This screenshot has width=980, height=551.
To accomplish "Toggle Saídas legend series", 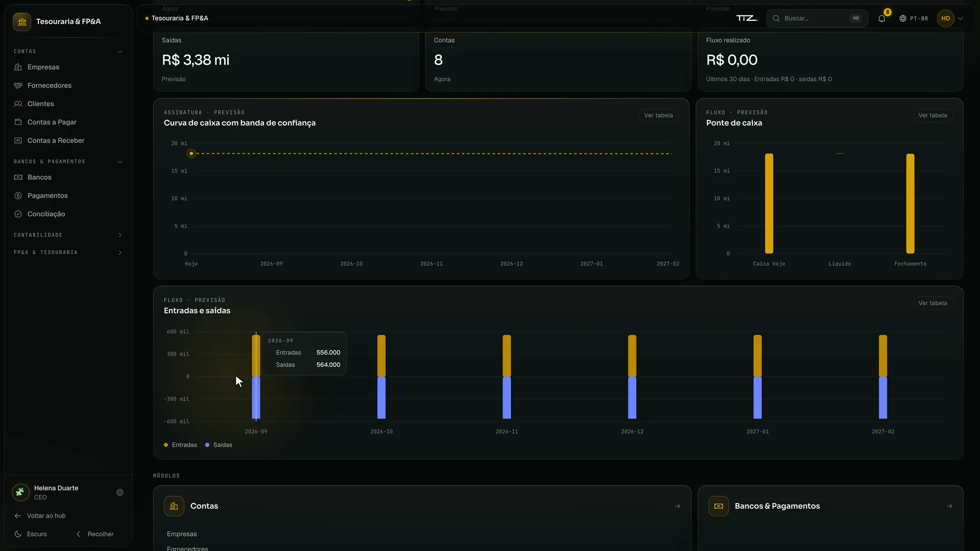I will tap(218, 445).
